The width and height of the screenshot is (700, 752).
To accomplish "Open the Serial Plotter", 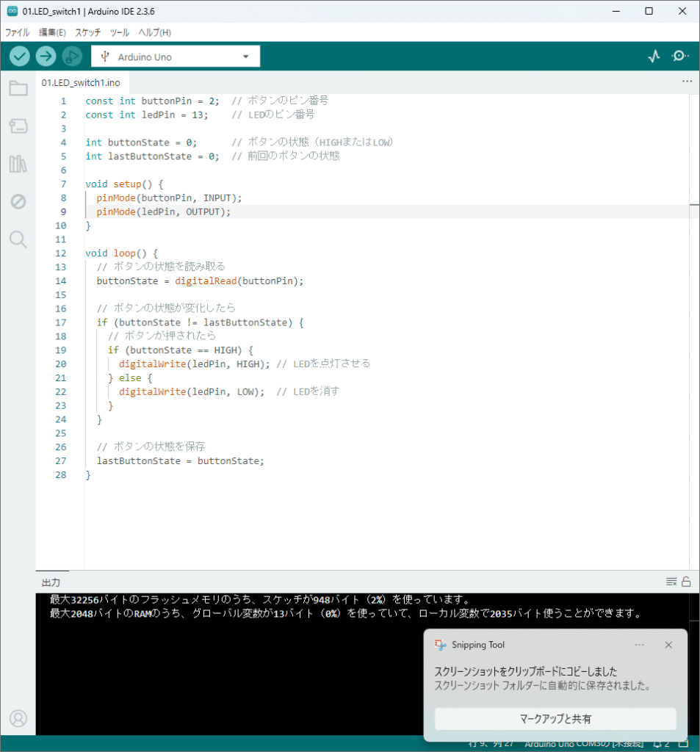I will (654, 57).
